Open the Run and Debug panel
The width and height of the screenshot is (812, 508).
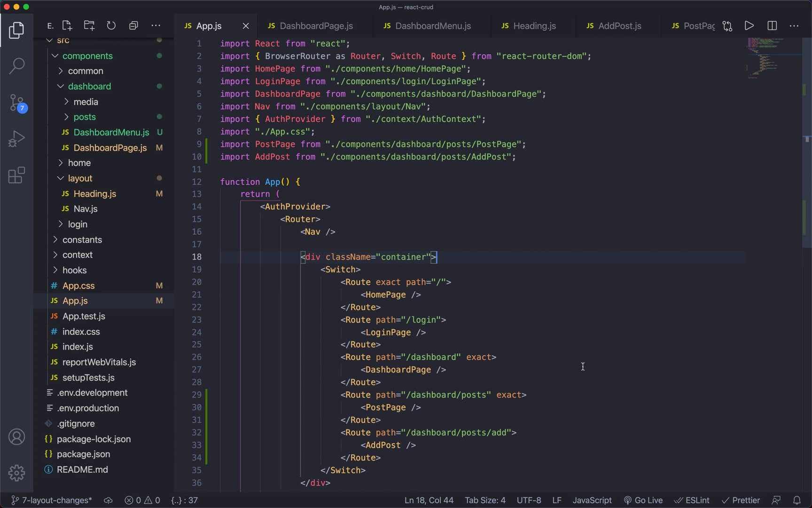(17, 139)
